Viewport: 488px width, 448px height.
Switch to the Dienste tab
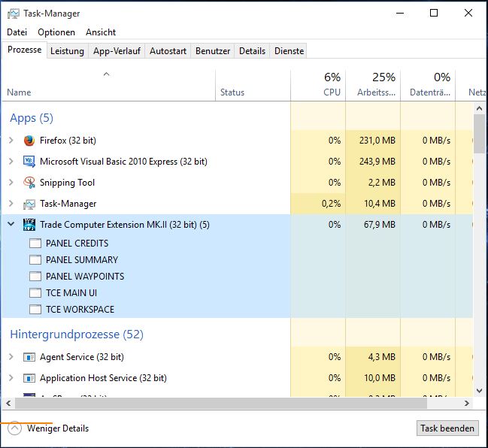click(289, 51)
